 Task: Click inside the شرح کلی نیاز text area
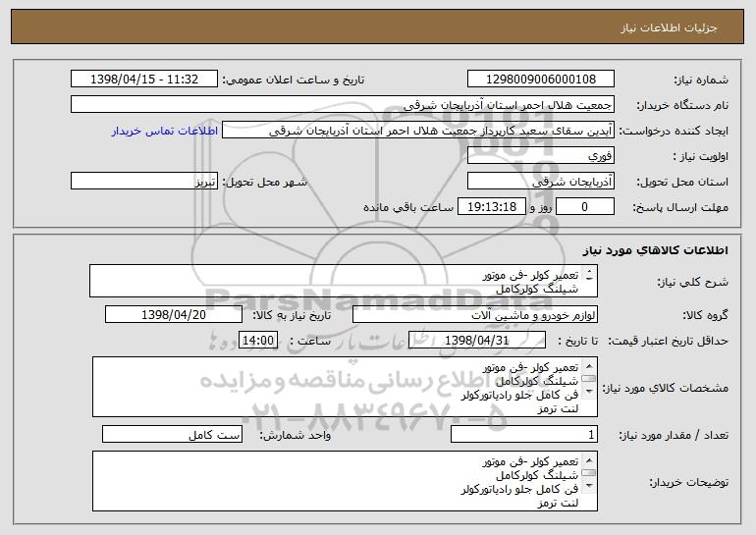[344, 281]
